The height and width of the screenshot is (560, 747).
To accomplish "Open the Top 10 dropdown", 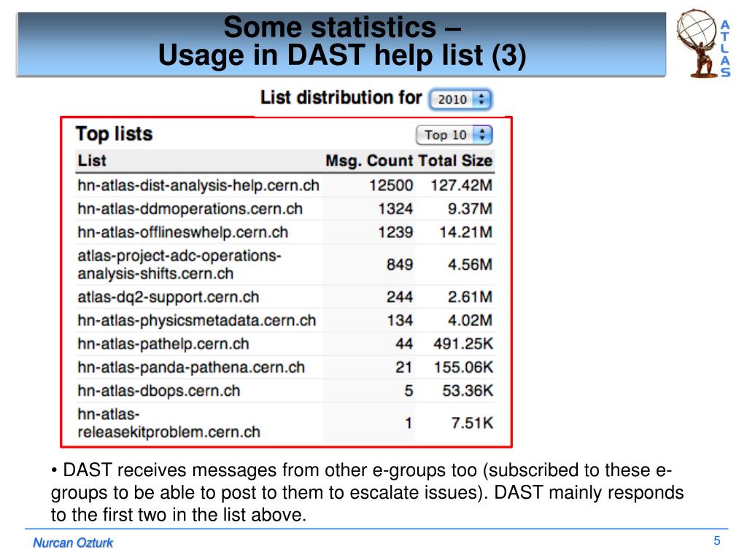I will tap(454, 135).
